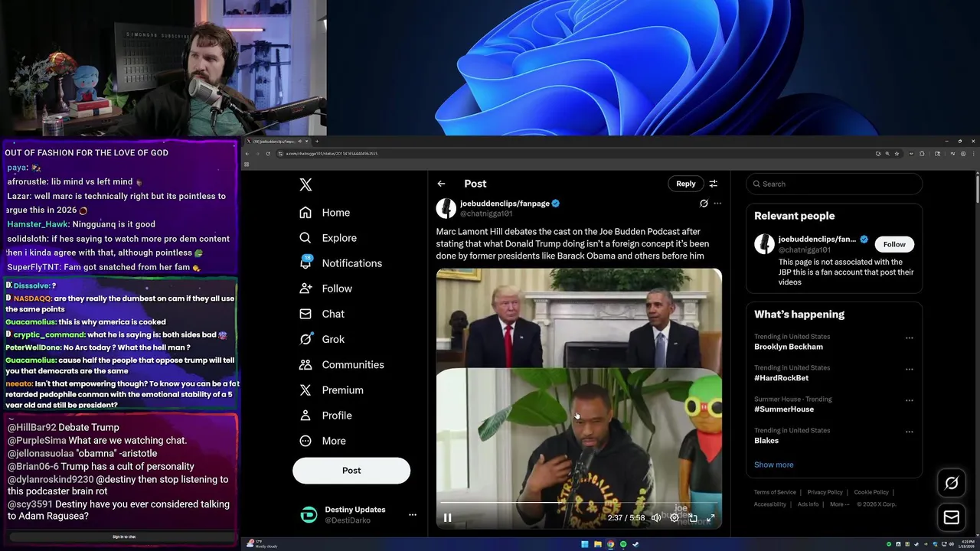This screenshot has height=551, width=980.
Task: Open the Follow page in sidebar
Action: click(325, 289)
